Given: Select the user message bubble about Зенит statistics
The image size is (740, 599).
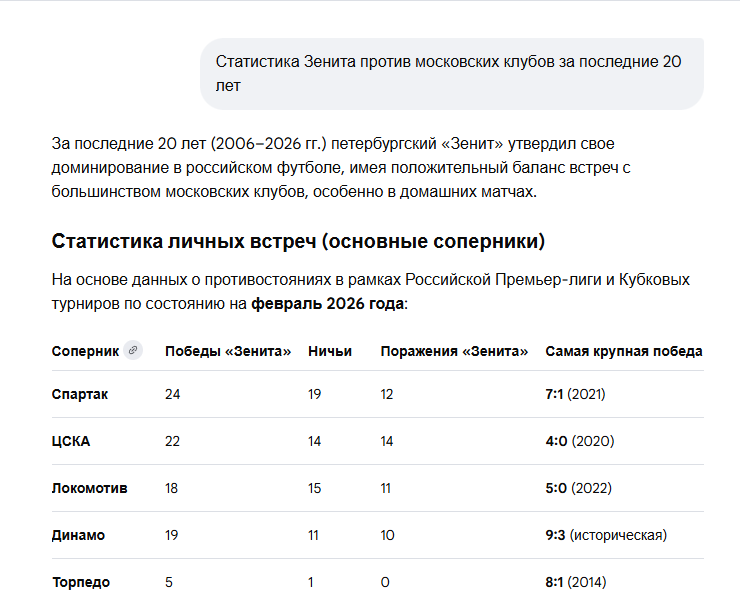Looking at the screenshot, I should coord(452,74).
